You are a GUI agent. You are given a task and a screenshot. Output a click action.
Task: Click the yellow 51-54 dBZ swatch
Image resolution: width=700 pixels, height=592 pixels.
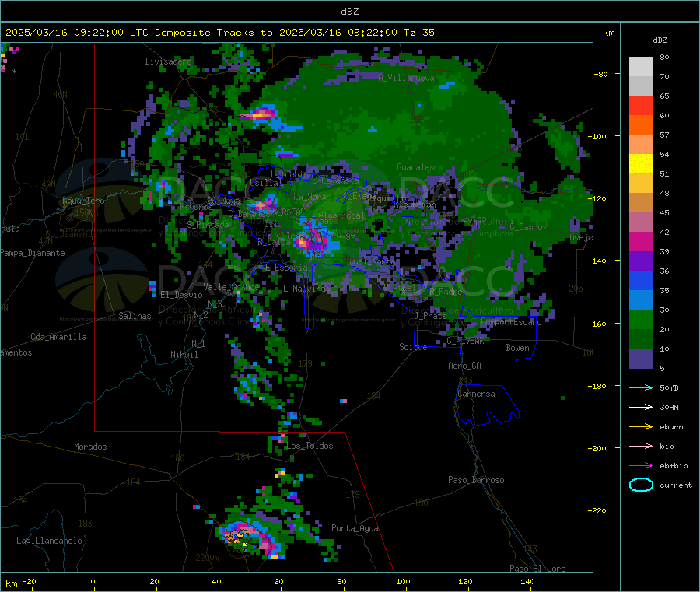pos(641,164)
